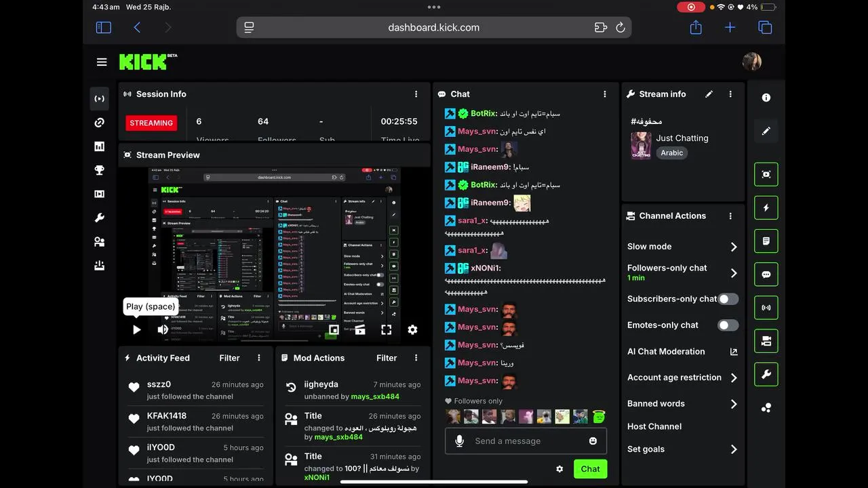Open the Safari share sheet
868x488 pixels.
coord(696,28)
